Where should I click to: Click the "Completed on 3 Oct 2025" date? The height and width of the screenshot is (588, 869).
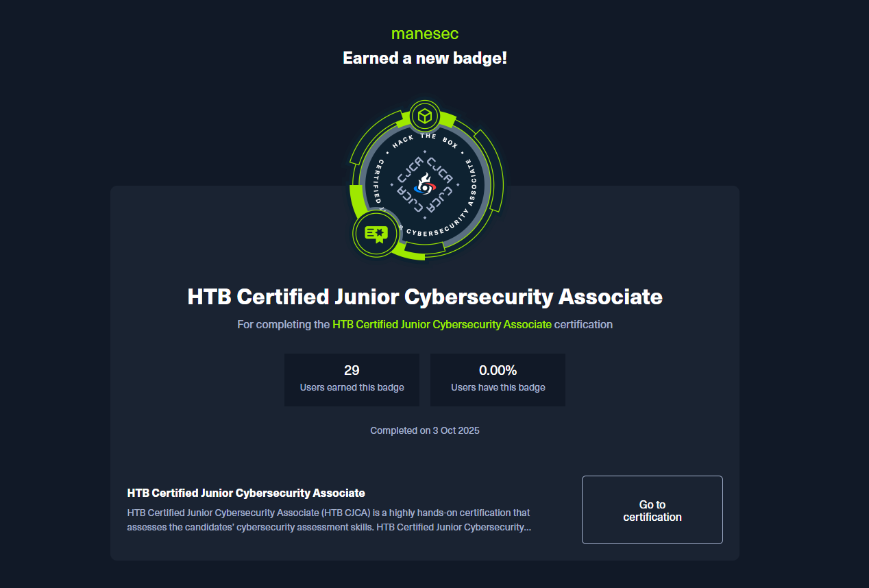click(x=425, y=431)
